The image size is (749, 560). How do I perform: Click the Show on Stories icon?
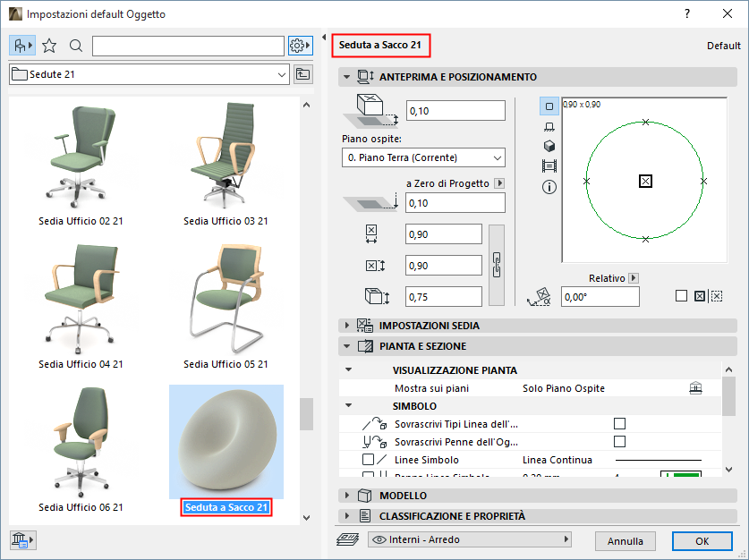tap(695, 388)
